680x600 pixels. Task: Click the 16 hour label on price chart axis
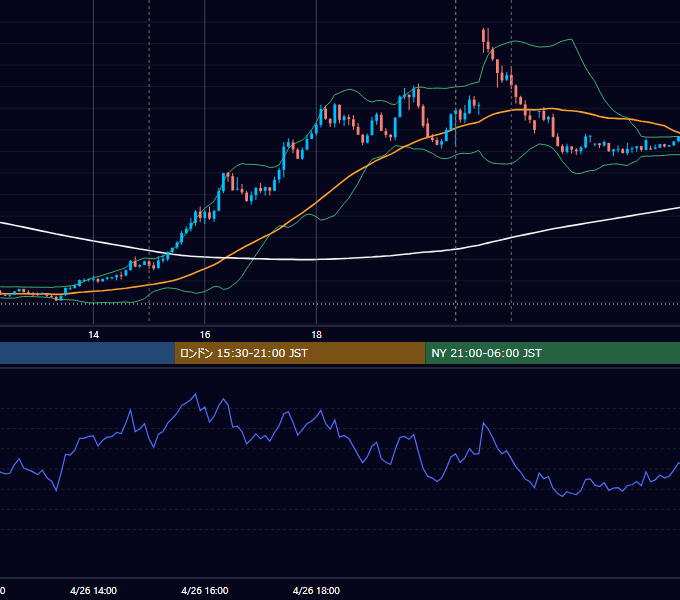[205, 335]
